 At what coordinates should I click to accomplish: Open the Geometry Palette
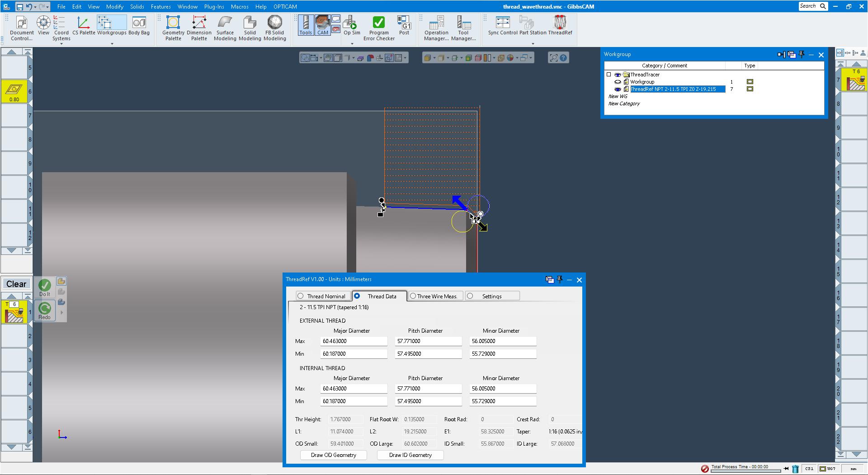[x=173, y=26]
